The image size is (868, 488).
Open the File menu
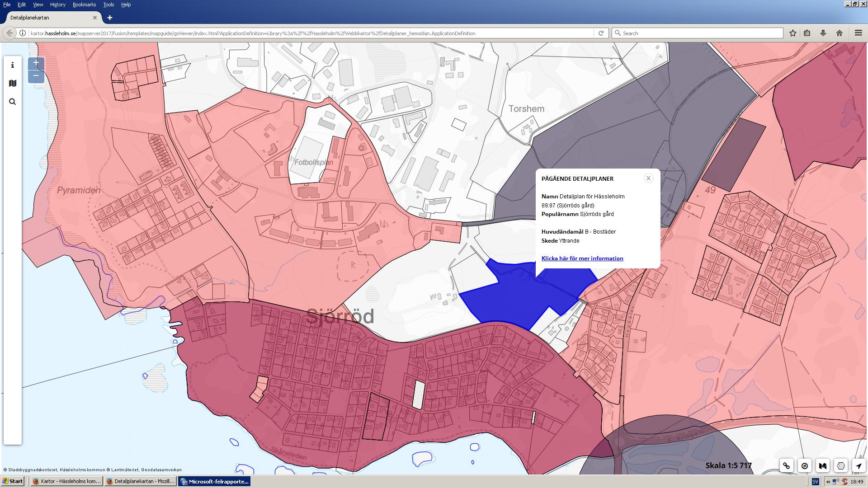(7, 5)
